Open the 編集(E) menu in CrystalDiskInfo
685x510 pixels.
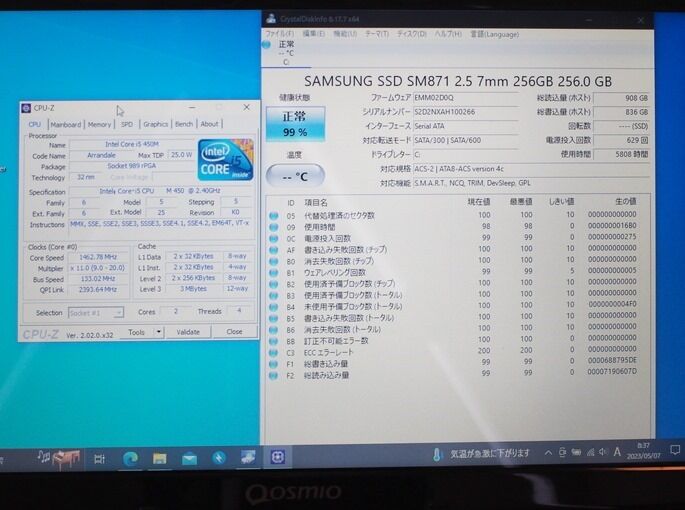pyautogui.click(x=313, y=34)
